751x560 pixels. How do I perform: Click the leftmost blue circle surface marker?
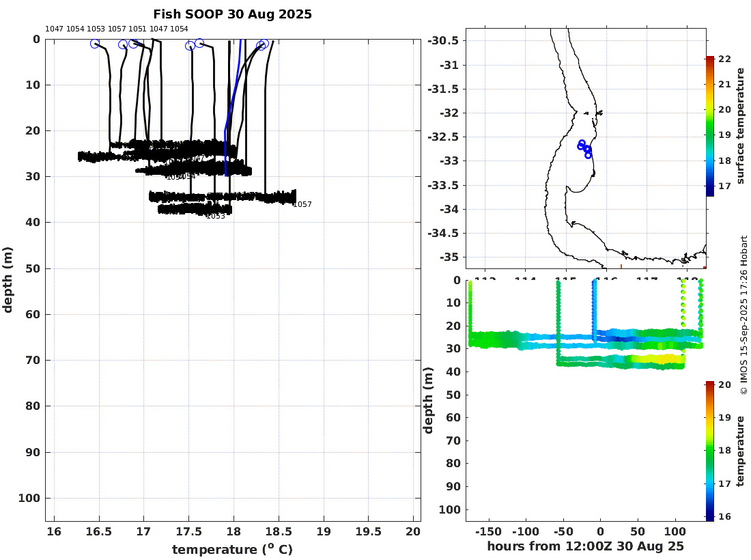coord(95,44)
